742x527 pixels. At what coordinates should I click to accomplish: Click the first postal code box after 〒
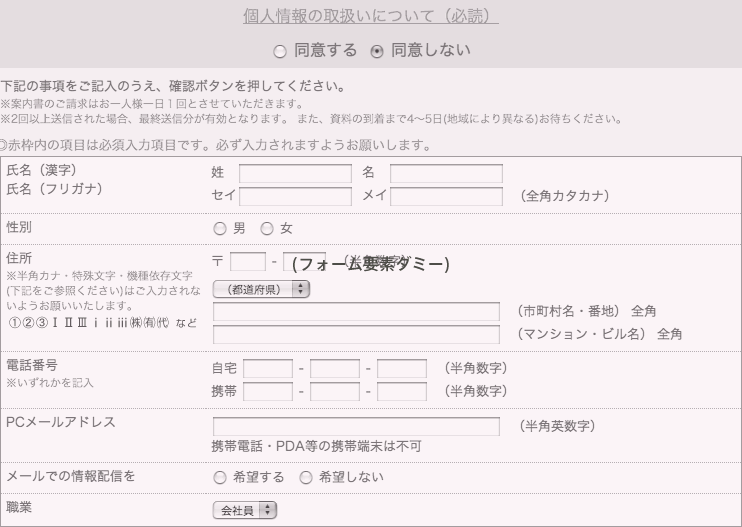(x=248, y=262)
